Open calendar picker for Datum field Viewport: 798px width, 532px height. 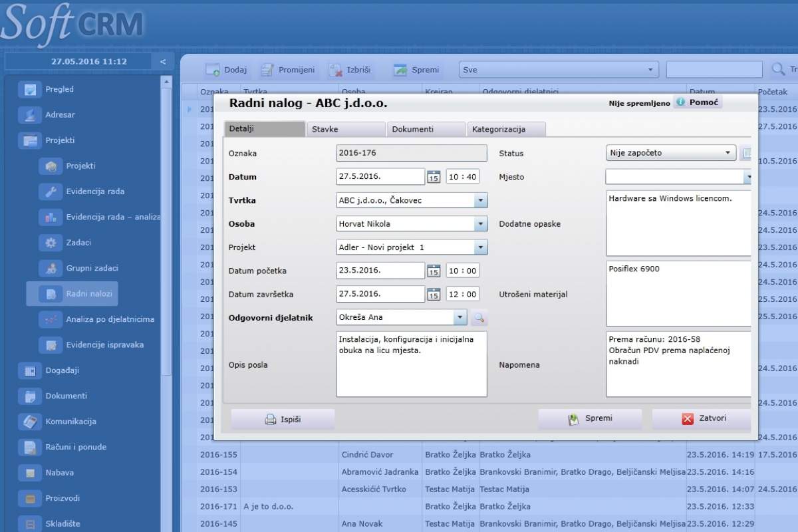click(x=434, y=177)
